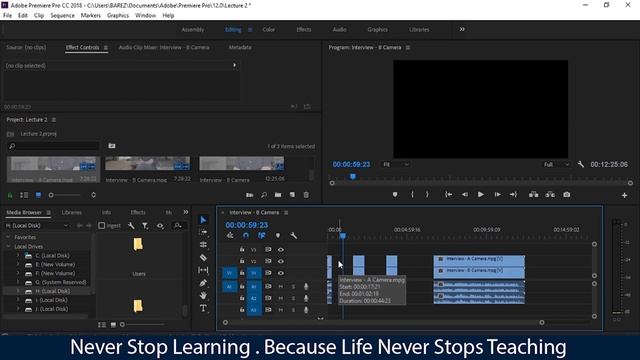Open the Markers menu
The width and height of the screenshot is (640, 360).
pyautogui.click(x=91, y=16)
